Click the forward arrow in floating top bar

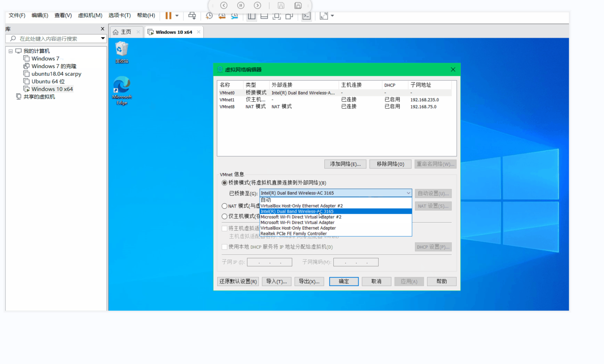(258, 5)
